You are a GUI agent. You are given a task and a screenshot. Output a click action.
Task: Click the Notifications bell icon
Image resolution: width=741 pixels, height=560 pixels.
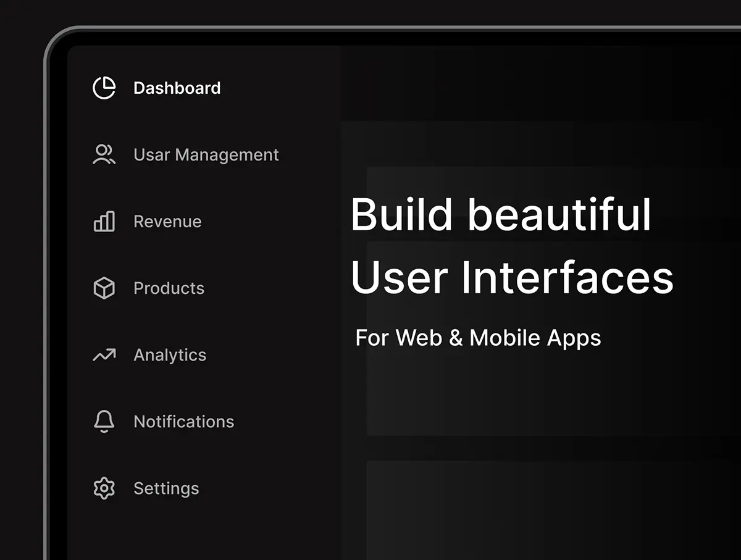pyautogui.click(x=104, y=422)
